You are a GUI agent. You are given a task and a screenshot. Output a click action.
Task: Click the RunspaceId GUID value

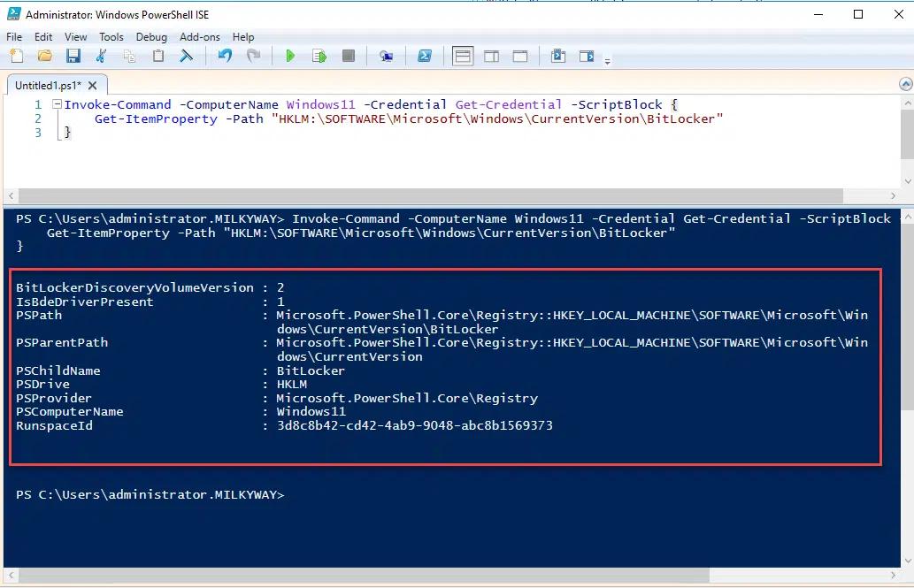(x=414, y=425)
